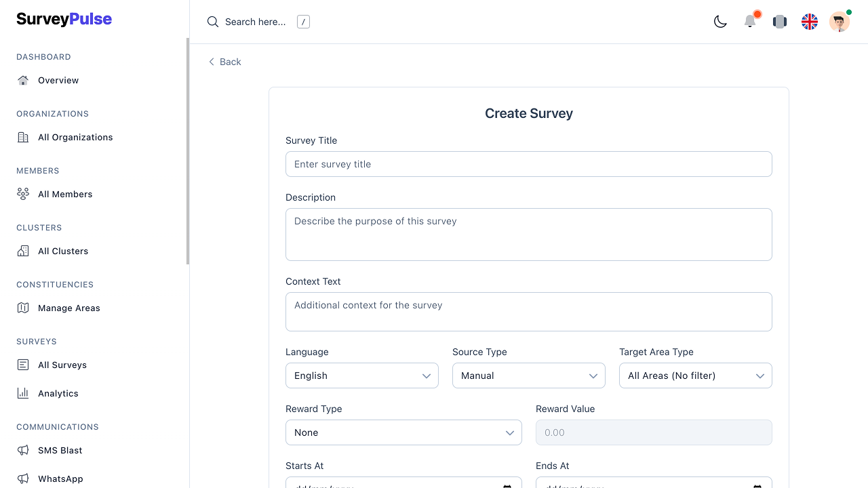The image size is (868, 488).
Task: Focus the Description text area
Action: [528, 235]
